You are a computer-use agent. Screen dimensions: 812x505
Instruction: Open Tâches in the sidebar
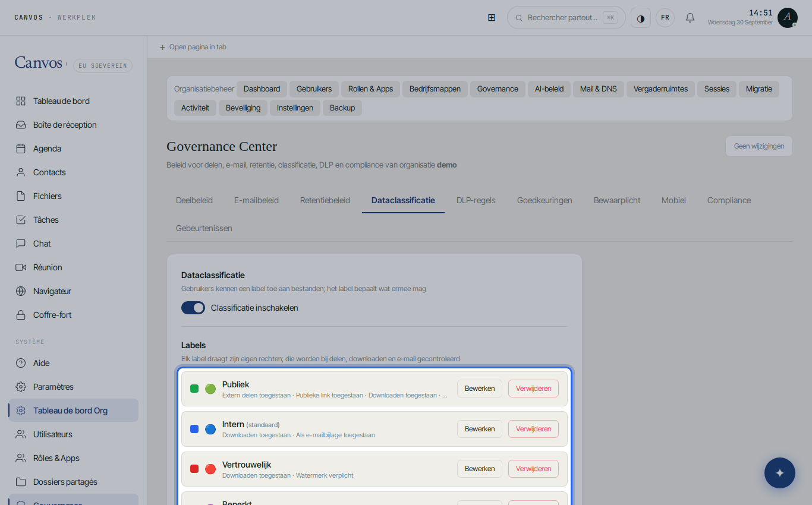pyautogui.click(x=74, y=220)
